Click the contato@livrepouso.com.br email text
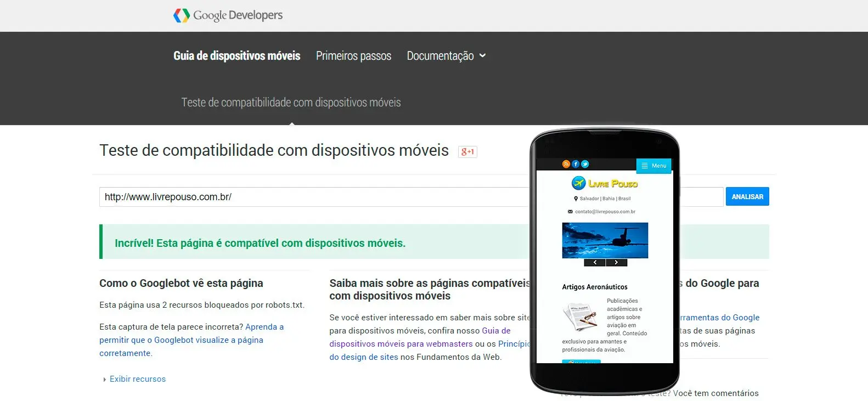Viewport: 868px width, 401px height. pos(605,212)
